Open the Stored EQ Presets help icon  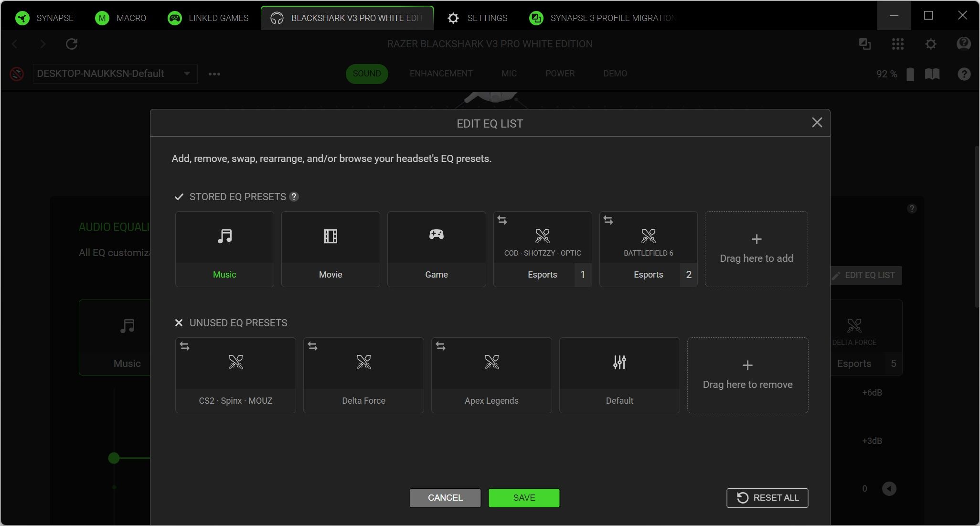[x=294, y=196]
